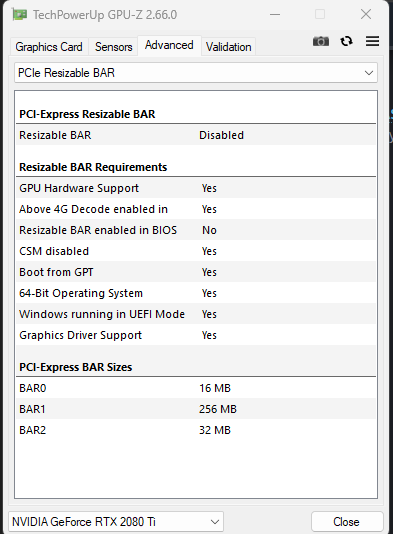Screen dimensions: 393x534
Task: Select the Validation tab
Action: tap(229, 47)
